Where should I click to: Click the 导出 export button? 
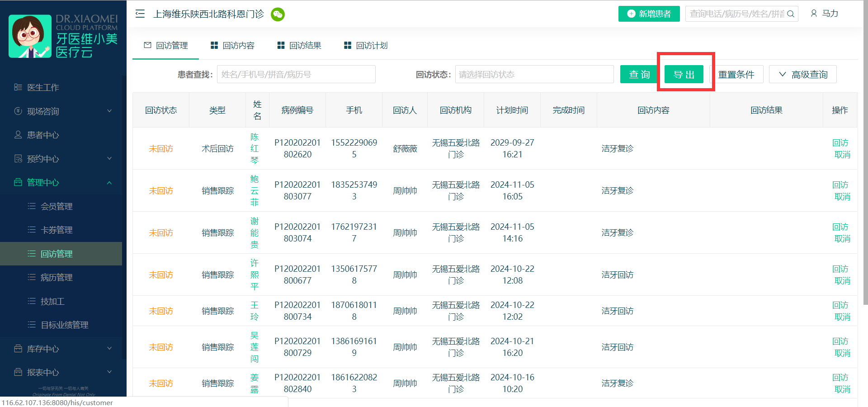tap(684, 75)
